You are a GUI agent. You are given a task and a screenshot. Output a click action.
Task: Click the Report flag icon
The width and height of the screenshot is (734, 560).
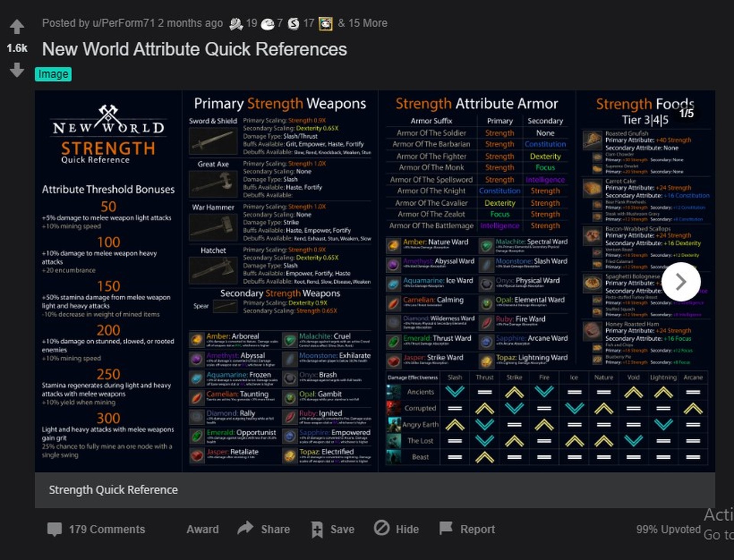[446, 528]
